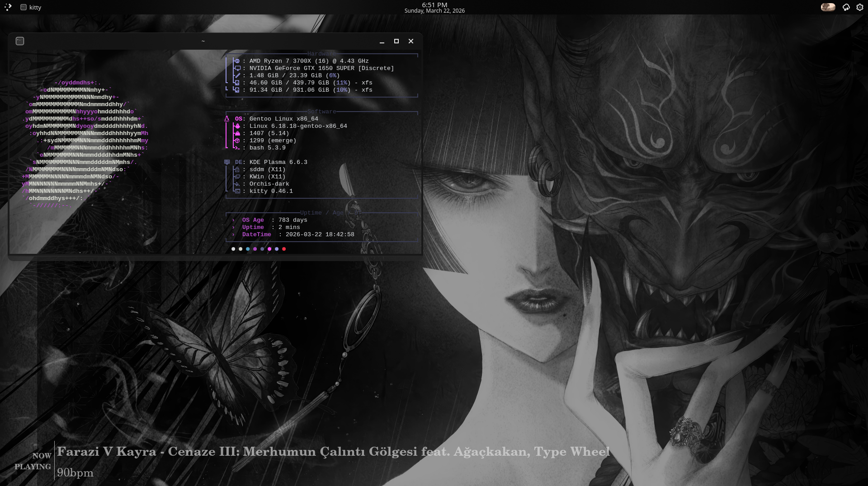Viewport: 868px width, 486px height.
Task: Click the paint bucket glyph beside Orchis-dark
Action: [237, 184]
